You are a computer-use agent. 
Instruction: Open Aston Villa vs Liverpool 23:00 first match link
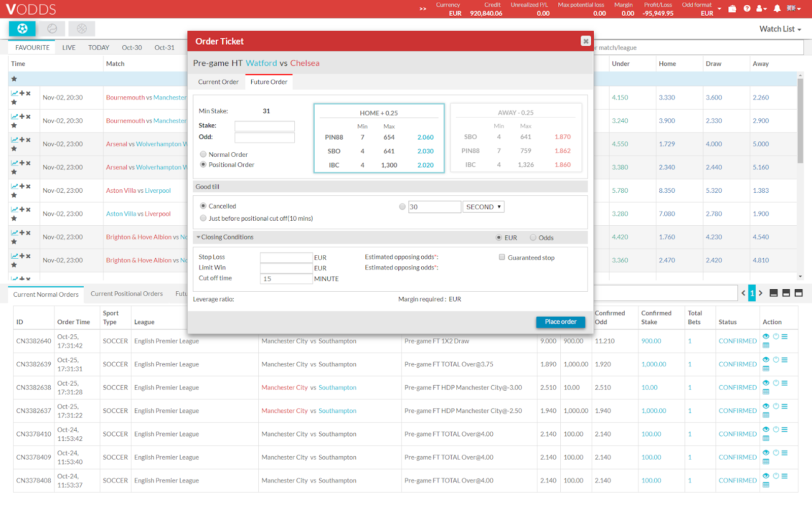pos(139,191)
